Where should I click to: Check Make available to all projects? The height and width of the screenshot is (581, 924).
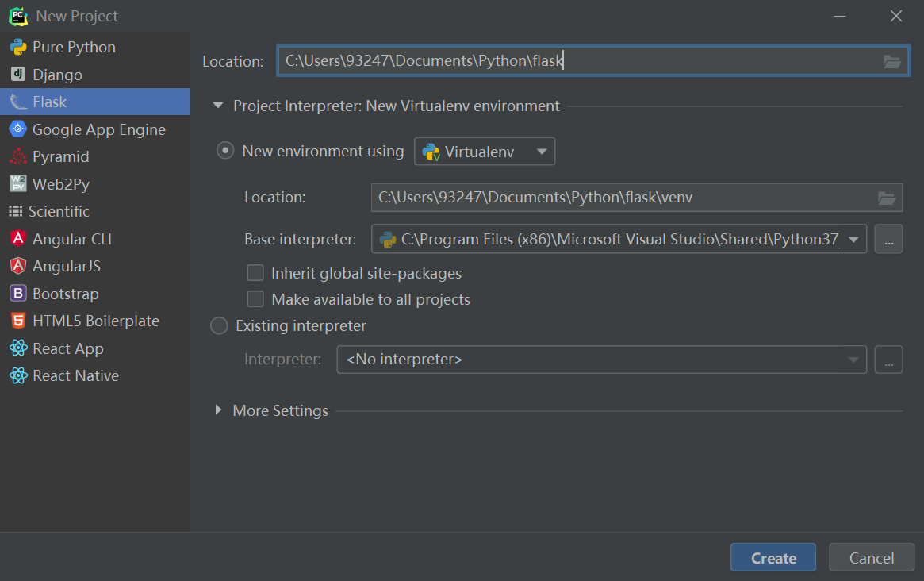pyautogui.click(x=255, y=299)
